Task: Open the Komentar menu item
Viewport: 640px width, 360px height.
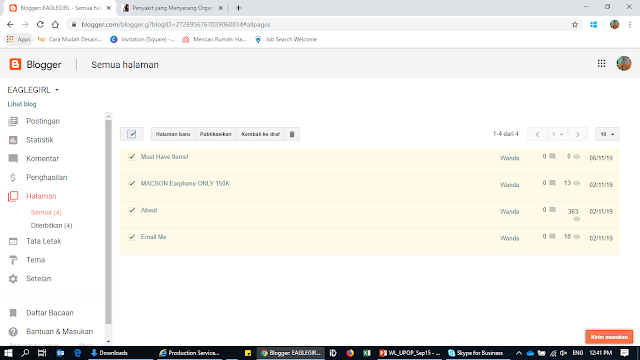Action: click(42, 159)
